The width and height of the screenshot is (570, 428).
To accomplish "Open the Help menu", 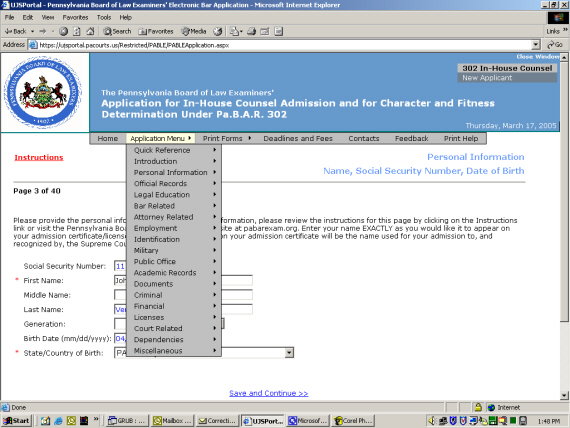I will 125,17.
